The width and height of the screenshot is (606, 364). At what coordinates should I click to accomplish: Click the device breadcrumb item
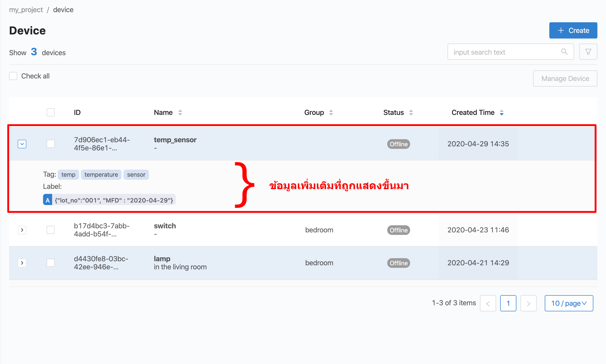point(63,10)
